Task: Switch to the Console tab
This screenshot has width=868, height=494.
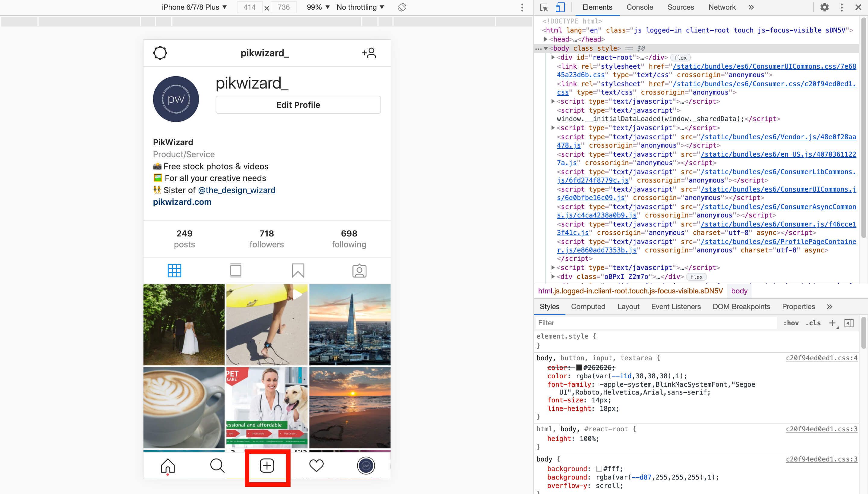Action: tap(640, 7)
